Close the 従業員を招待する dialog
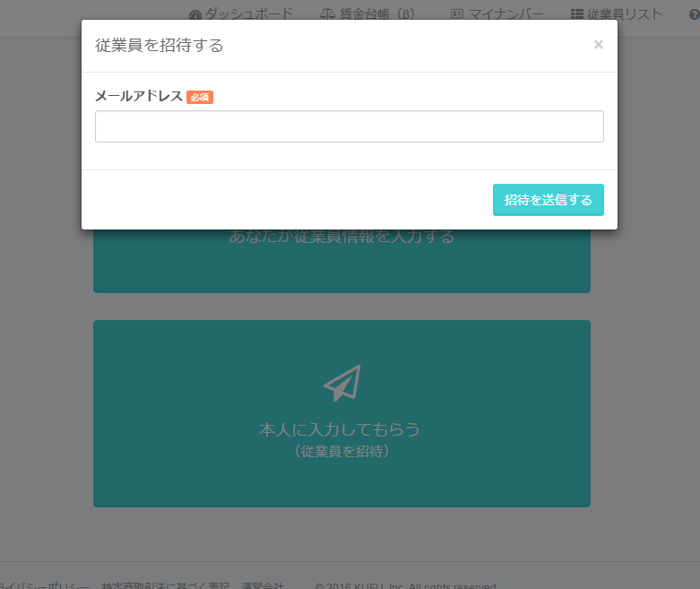Image resolution: width=700 pixels, height=589 pixels. coord(599,45)
